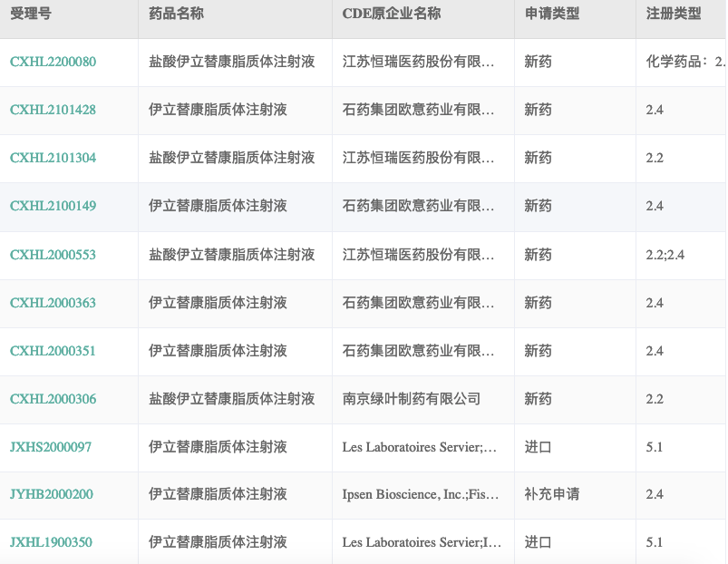This screenshot has width=728, height=564.
Task: Click link CXHL2000351
Action: pos(53,351)
